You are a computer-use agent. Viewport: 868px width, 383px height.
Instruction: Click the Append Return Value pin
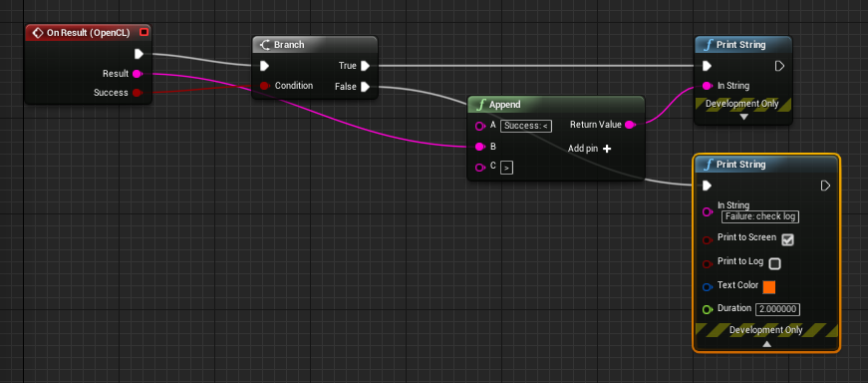pyautogui.click(x=630, y=125)
